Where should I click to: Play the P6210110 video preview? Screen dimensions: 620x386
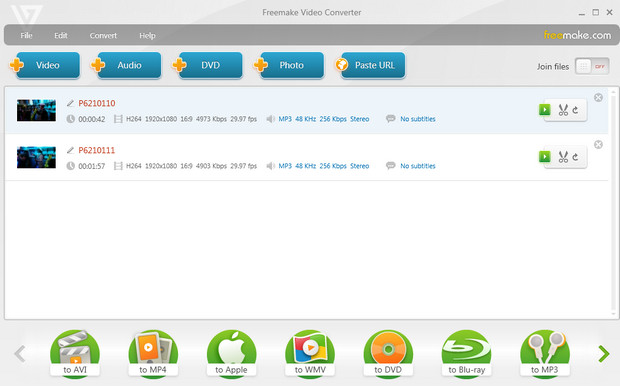[x=544, y=110]
